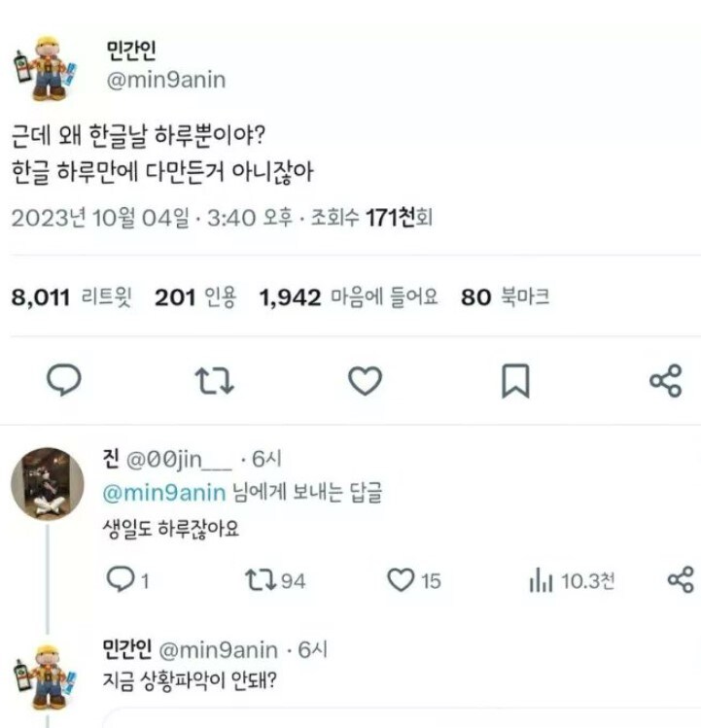Open 진's profile avatar
The image size is (701, 728).
(x=47, y=484)
